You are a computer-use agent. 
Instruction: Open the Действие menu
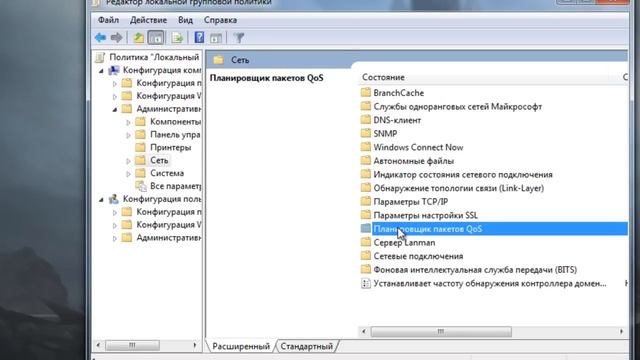tap(148, 20)
